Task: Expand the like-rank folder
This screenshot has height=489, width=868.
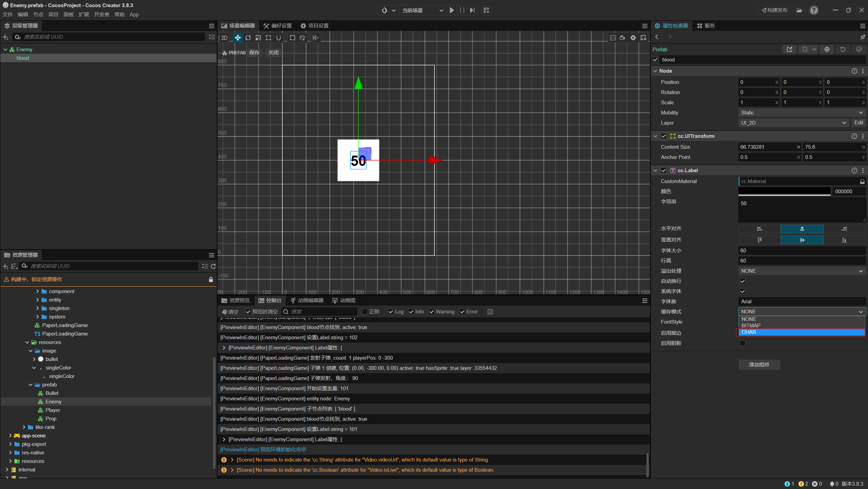Action: [x=24, y=427]
